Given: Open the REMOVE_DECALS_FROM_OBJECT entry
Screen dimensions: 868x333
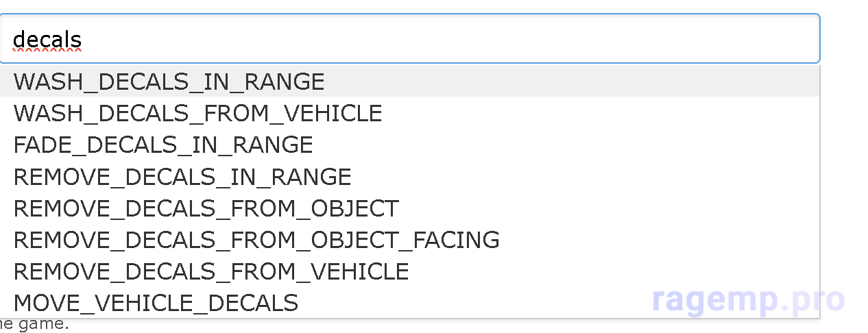Looking at the screenshot, I should (x=206, y=208).
